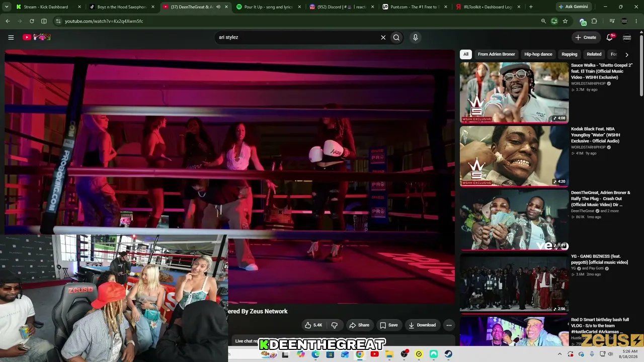Image resolution: width=644 pixels, height=362 pixels.
Task: Switch to the Punt.com browser tab
Action: (x=415, y=7)
